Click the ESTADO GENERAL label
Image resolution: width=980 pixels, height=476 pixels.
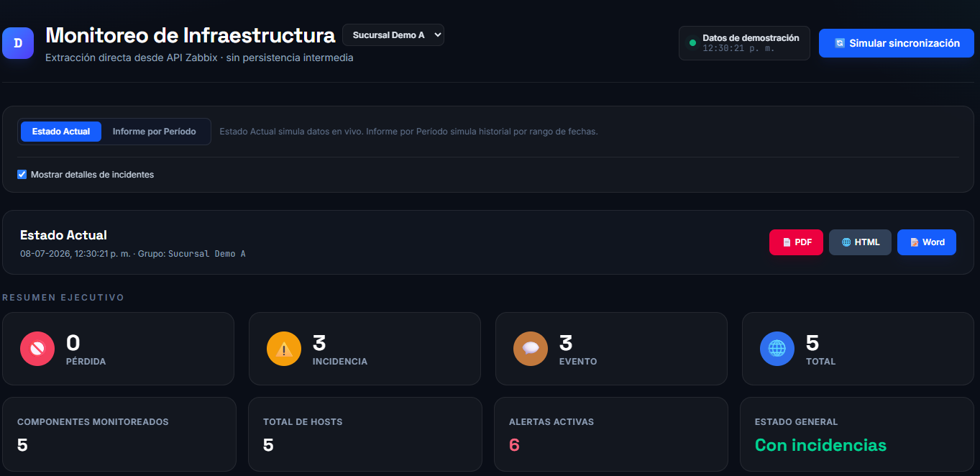pos(797,422)
